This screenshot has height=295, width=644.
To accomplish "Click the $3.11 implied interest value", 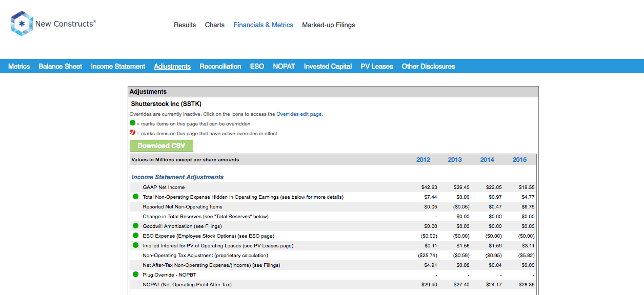I will [528, 246].
